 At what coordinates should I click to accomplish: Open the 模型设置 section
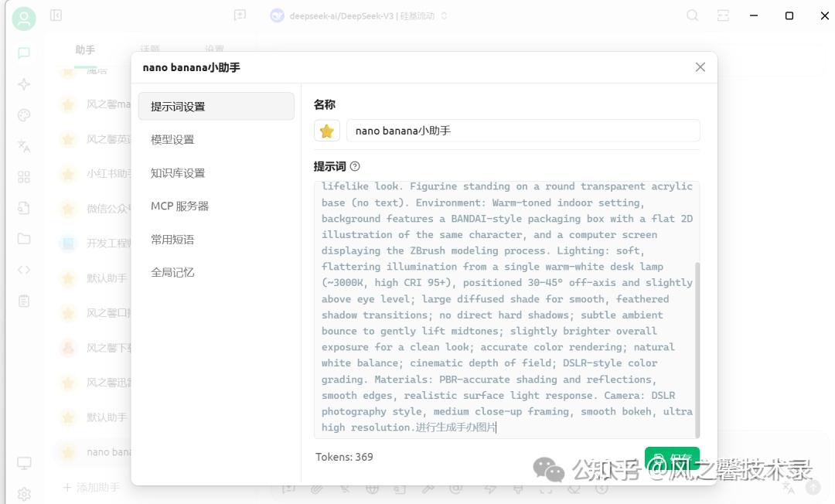(172, 140)
